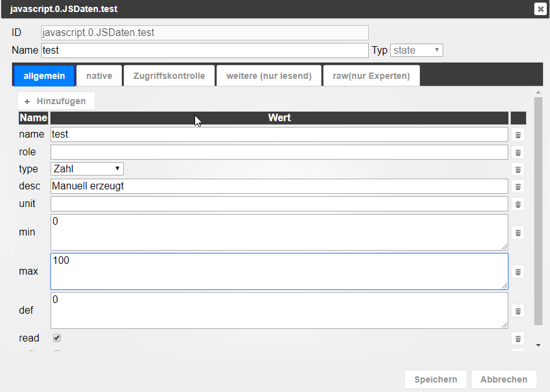Save changes with Speichern button

pos(436,379)
